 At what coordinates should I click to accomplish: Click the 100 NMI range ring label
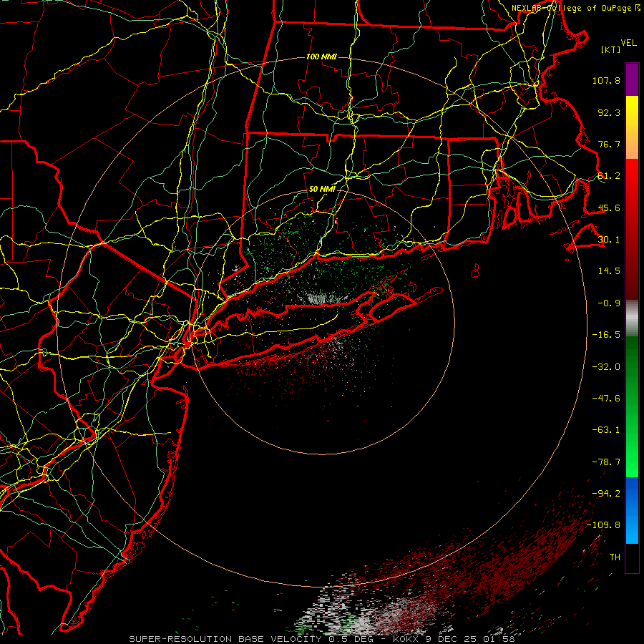[321, 57]
